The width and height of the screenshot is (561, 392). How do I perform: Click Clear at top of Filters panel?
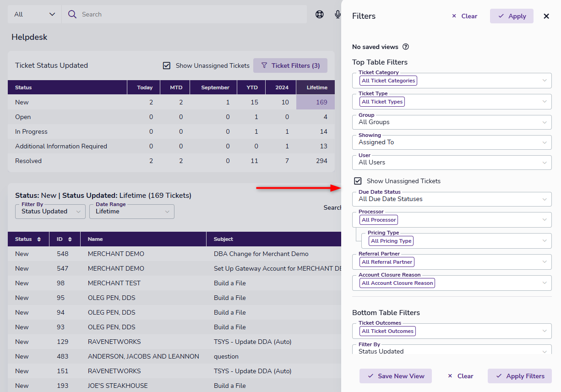(464, 16)
